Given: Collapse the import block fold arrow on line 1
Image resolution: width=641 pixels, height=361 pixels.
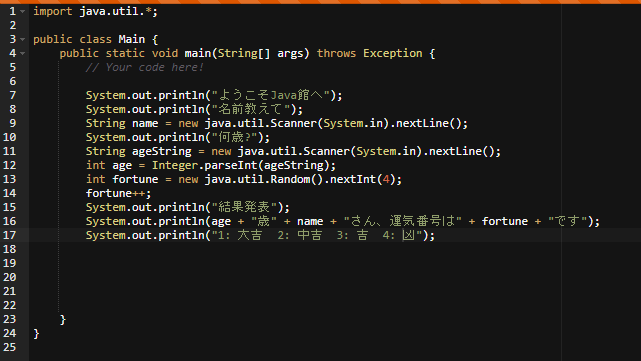Looking at the screenshot, I should 22,11.
